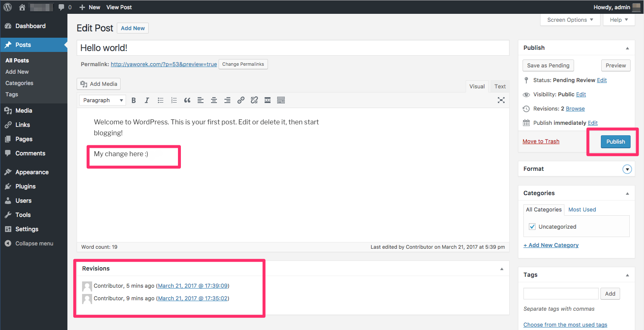This screenshot has height=330, width=644.
Task: Collapse the Revisions box
Action: click(x=502, y=269)
